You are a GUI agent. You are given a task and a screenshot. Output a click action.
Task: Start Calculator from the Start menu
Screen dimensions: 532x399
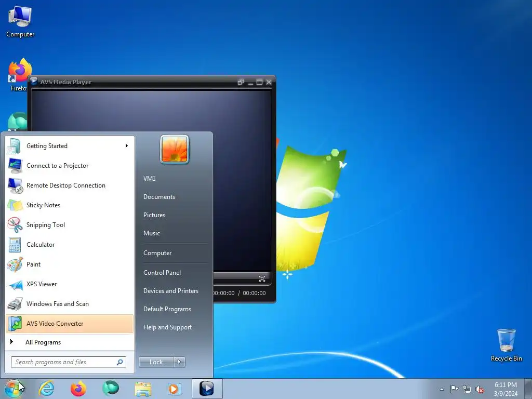[70, 244]
